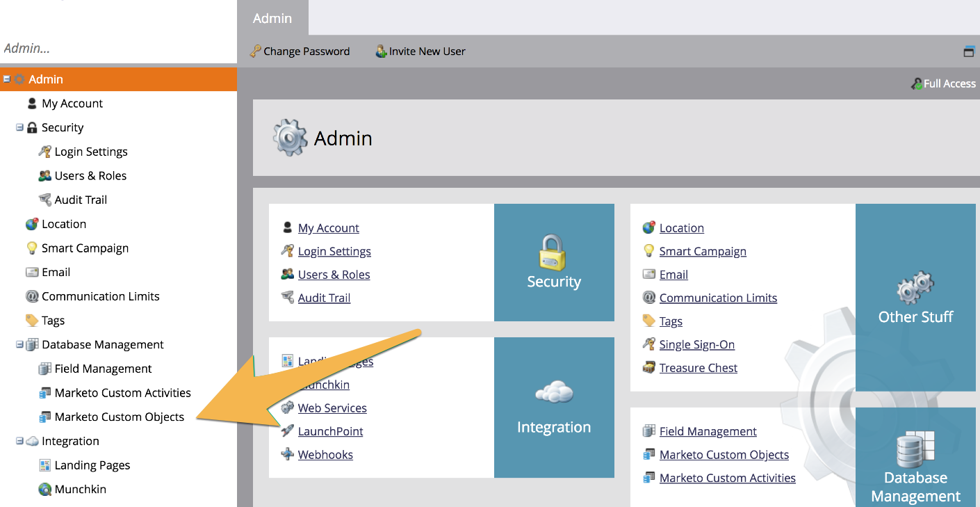Open the Web Services link

point(332,408)
